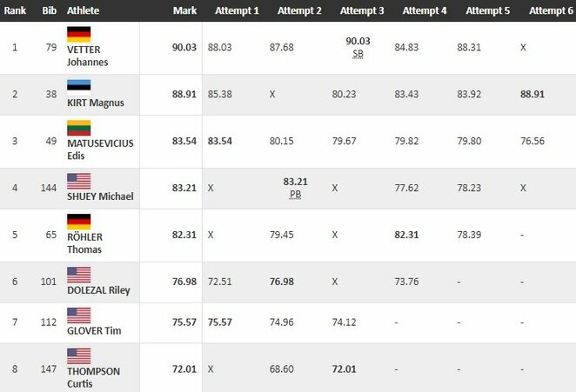The width and height of the screenshot is (576, 392).
Task: Click the Bib column header
Action: click(x=50, y=10)
